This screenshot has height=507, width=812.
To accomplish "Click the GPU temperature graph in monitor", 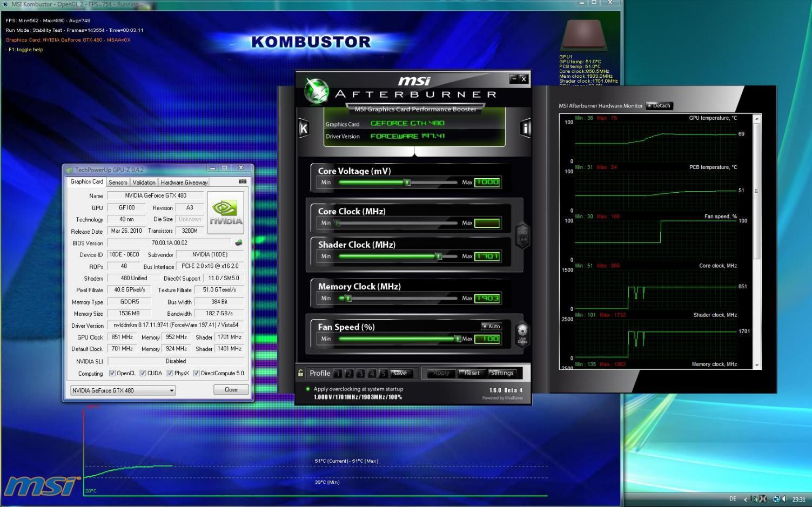I will 656,141.
